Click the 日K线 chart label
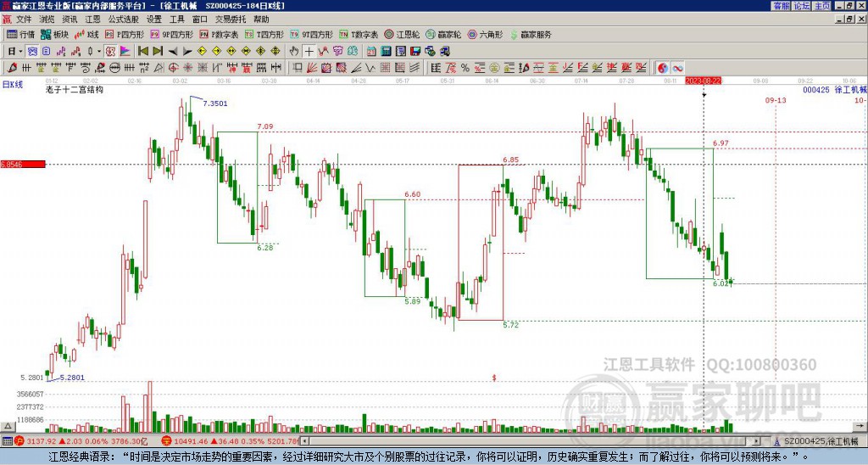The image size is (868, 465). 12,85
